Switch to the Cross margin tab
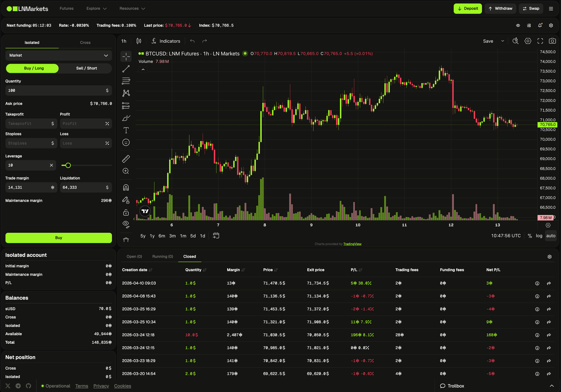Viewport: 561px width, 392px height. point(85,43)
